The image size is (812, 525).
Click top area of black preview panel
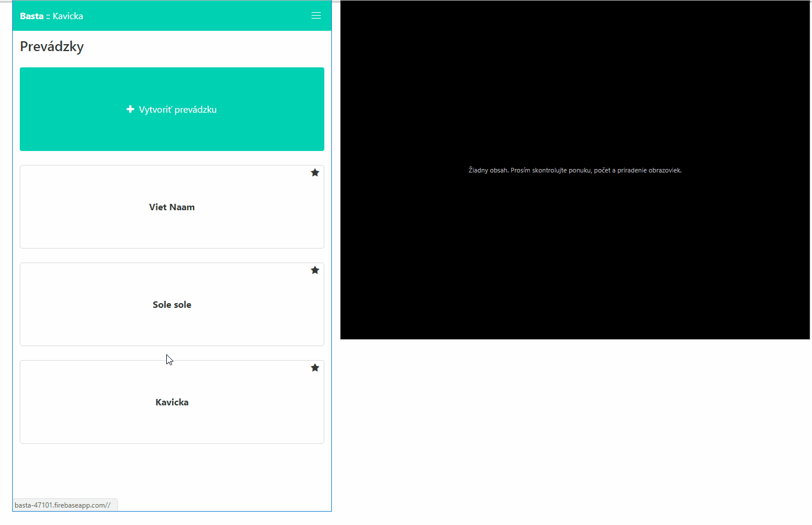tap(574, 46)
